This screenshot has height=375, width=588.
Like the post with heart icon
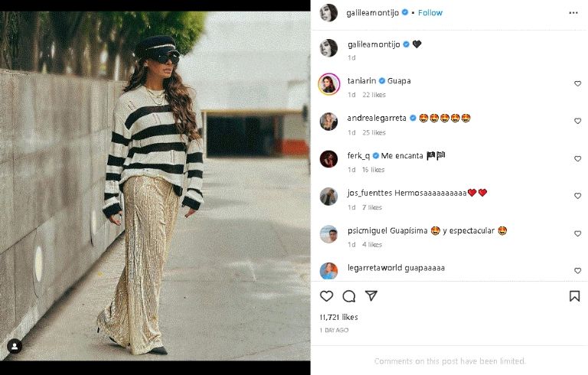tap(327, 296)
